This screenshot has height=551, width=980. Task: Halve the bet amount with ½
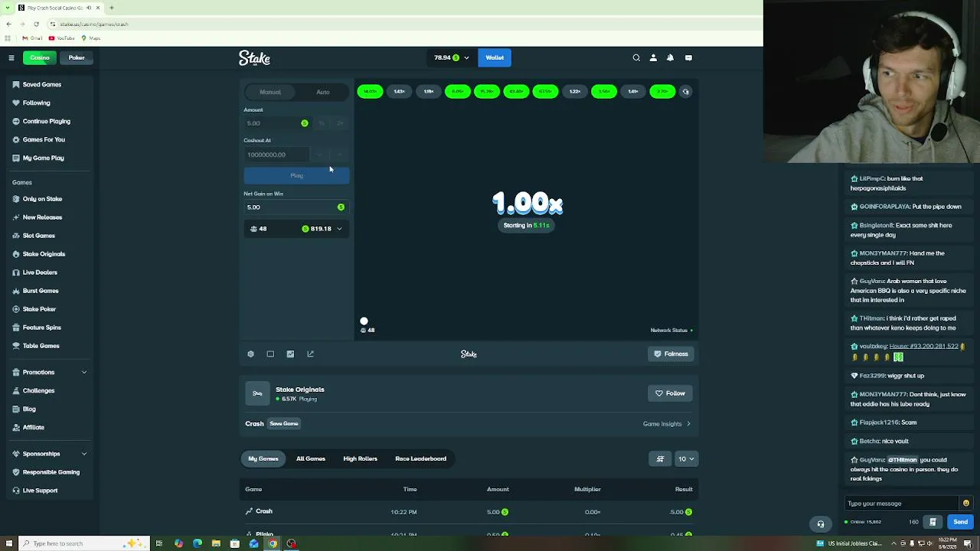(322, 123)
